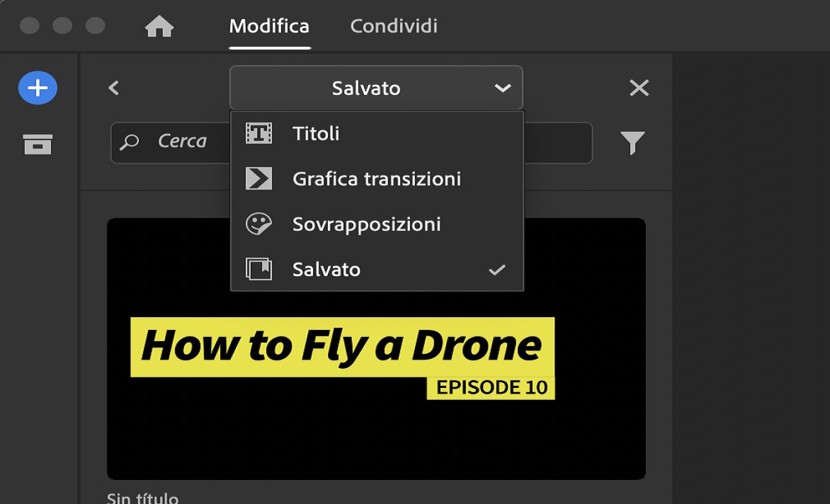Go back with the left chevron
Screen dimensions: 830x504
(113, 88)
